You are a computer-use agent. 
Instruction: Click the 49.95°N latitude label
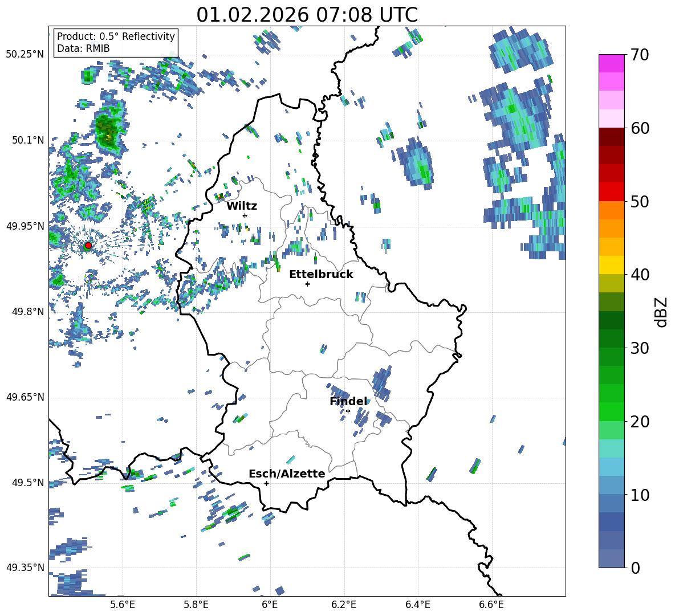26,226
